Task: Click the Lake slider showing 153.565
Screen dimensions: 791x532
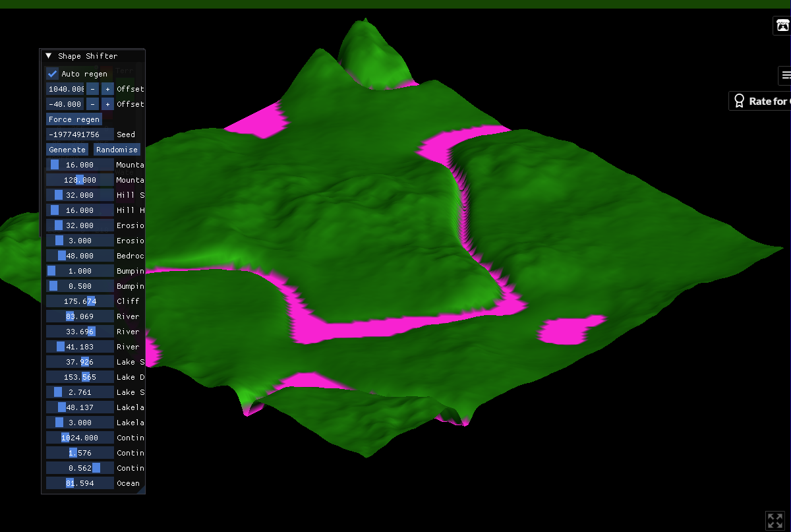Action: [80, 377]
